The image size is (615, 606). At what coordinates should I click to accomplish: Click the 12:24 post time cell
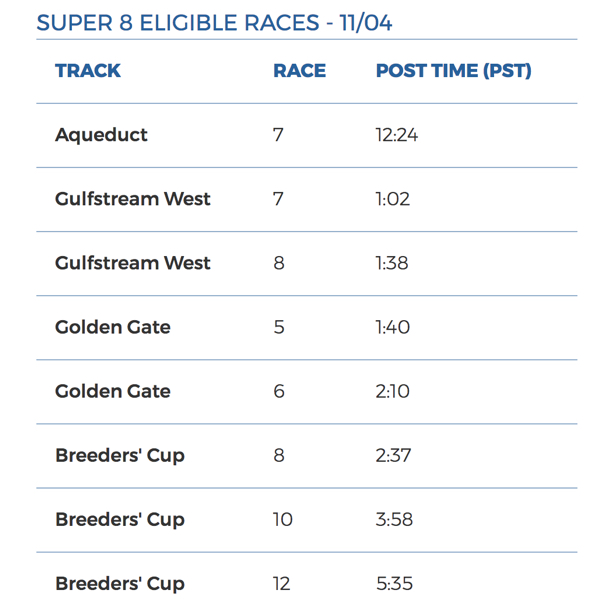click(396, 135)
